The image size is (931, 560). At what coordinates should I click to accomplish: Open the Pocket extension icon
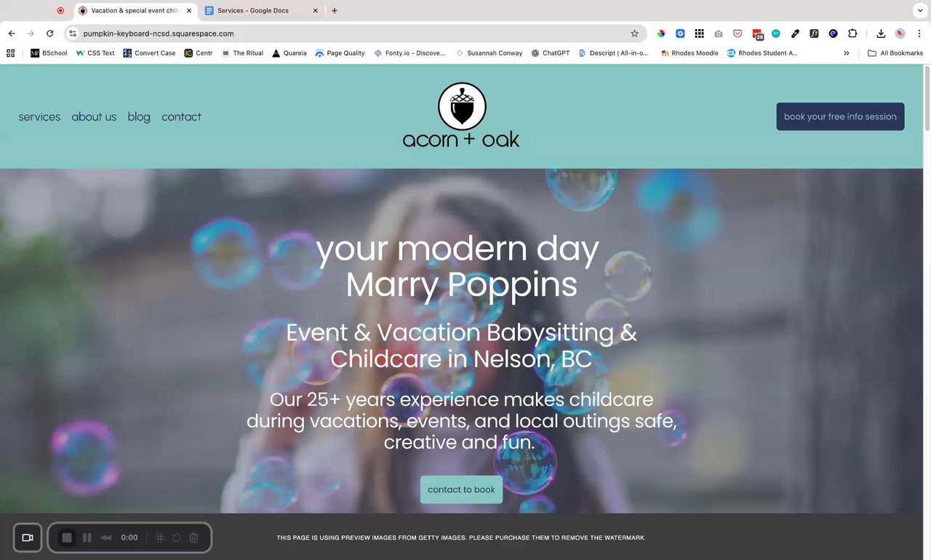point(738,33)
